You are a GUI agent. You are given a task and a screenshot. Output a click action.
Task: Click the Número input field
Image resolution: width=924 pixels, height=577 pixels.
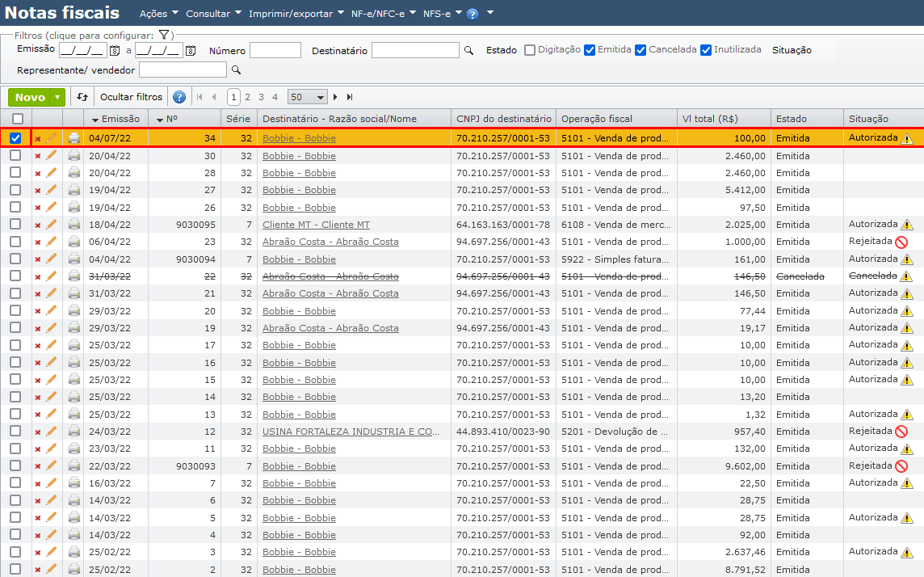point(275,51)
